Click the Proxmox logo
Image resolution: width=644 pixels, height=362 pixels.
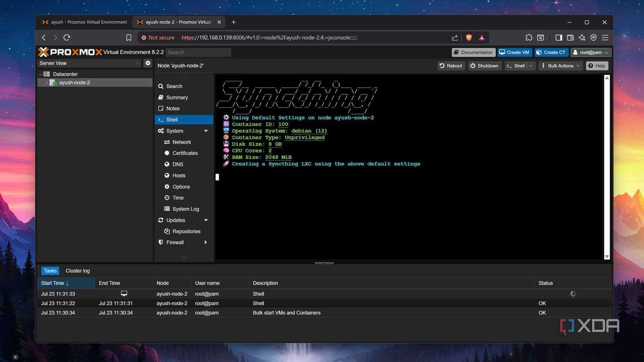click(70, 52)
